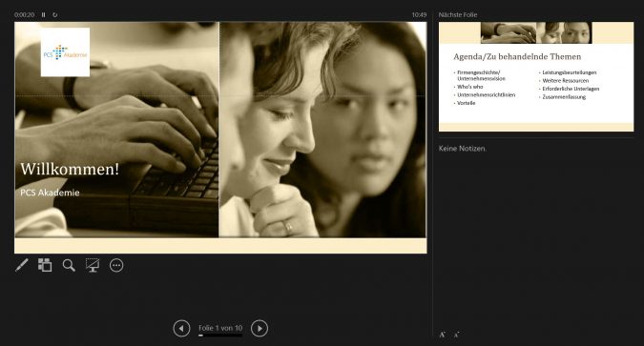Click the current slide Willkommen! view
This screenshot has height=346, width=644.
(x=220, y=137)
